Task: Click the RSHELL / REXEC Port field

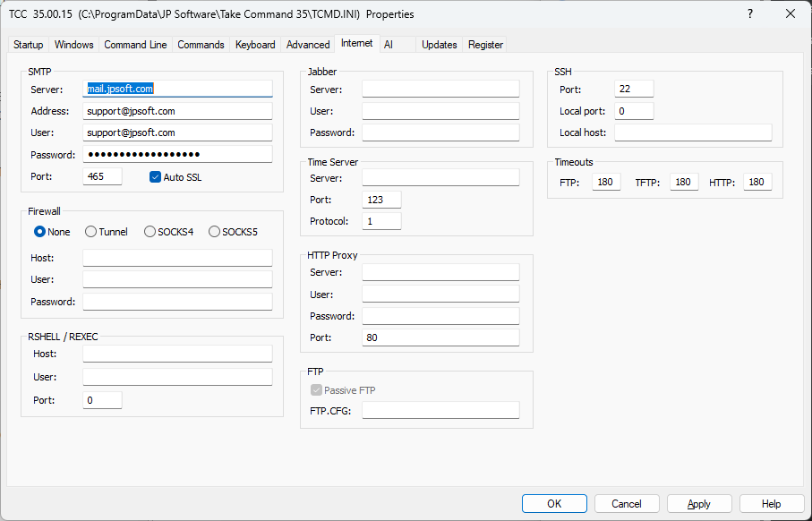Action: [103, 400]
